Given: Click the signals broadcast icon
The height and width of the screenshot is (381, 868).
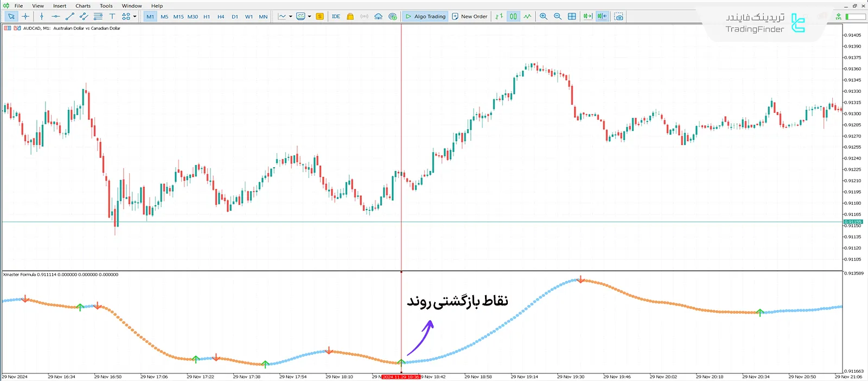Looking at the screenshot, I should [x=365, y=16].
